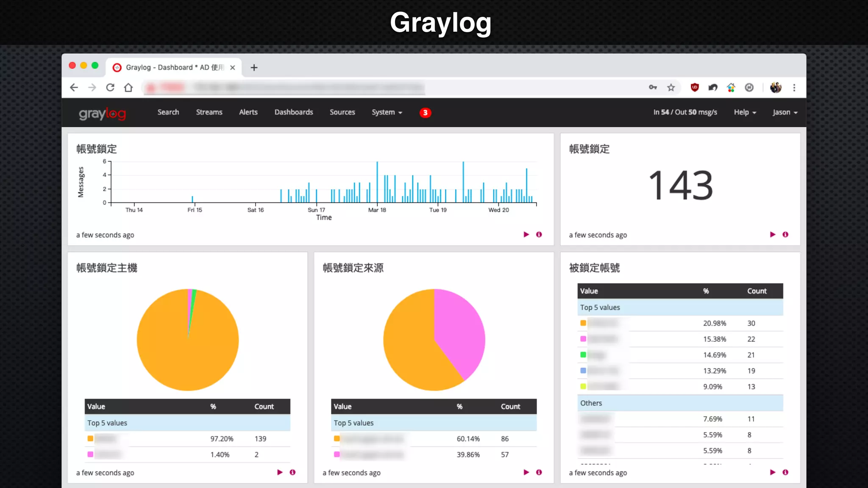
Task: Click green swatch in 14.69% row
Action: tap(583, 355)
